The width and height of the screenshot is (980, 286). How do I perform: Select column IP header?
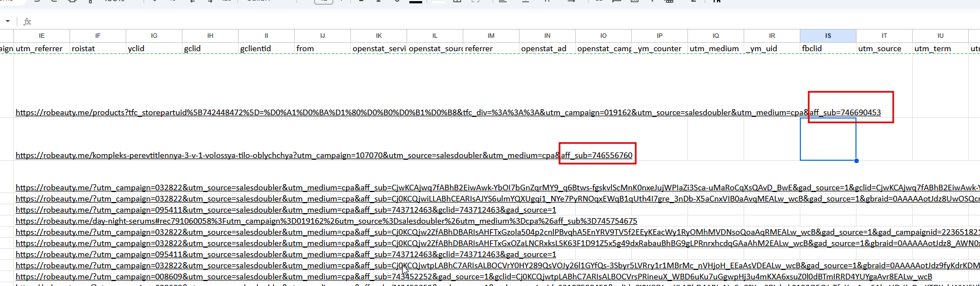[x=660, y=36]
